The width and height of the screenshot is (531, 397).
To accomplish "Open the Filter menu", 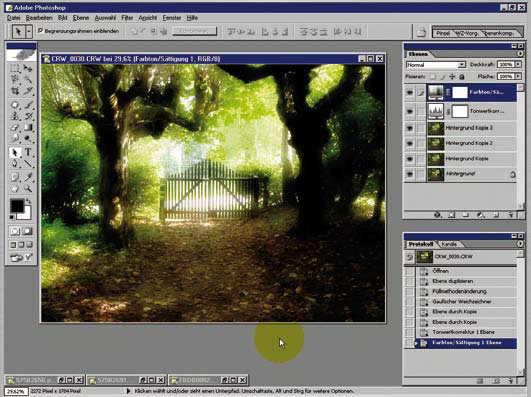I will pyautogui.click(x=127, y=18).
